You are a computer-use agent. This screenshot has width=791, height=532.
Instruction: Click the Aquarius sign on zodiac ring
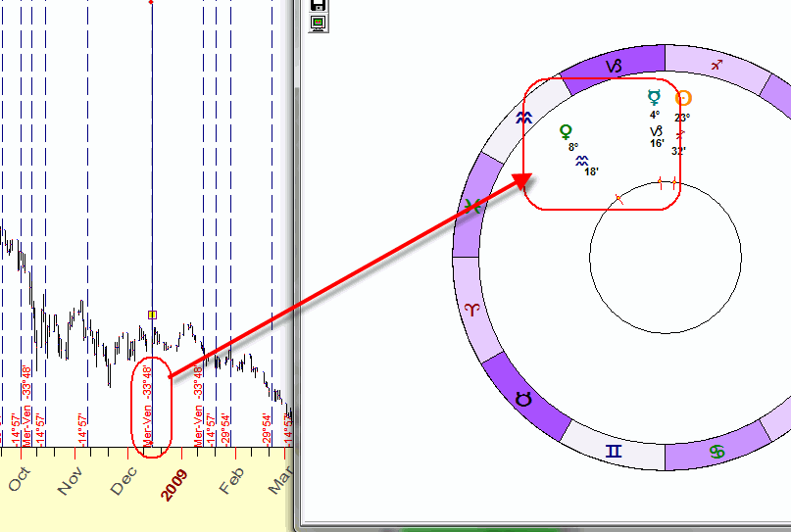(525, 118)
